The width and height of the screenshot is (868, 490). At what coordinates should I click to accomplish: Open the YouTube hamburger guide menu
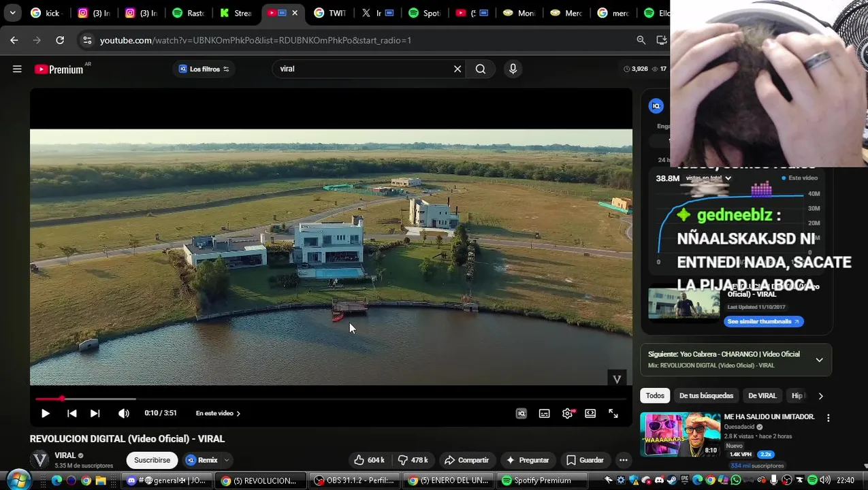(x=17, y=69)
